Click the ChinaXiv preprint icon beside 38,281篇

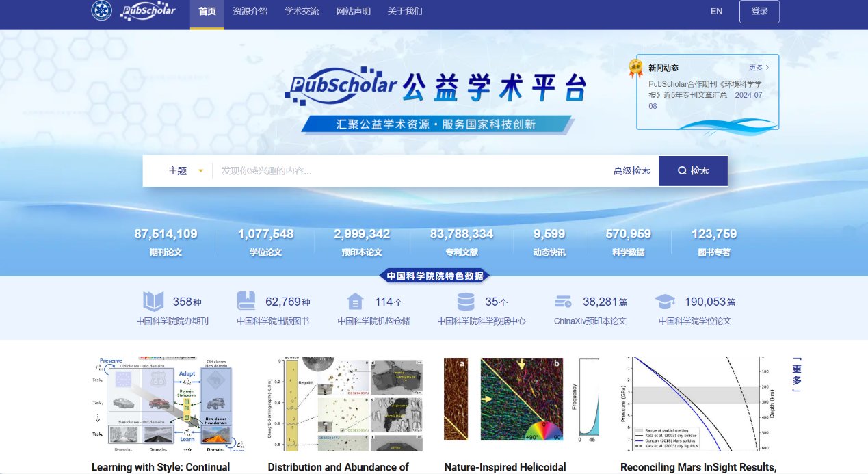(564, 302)
